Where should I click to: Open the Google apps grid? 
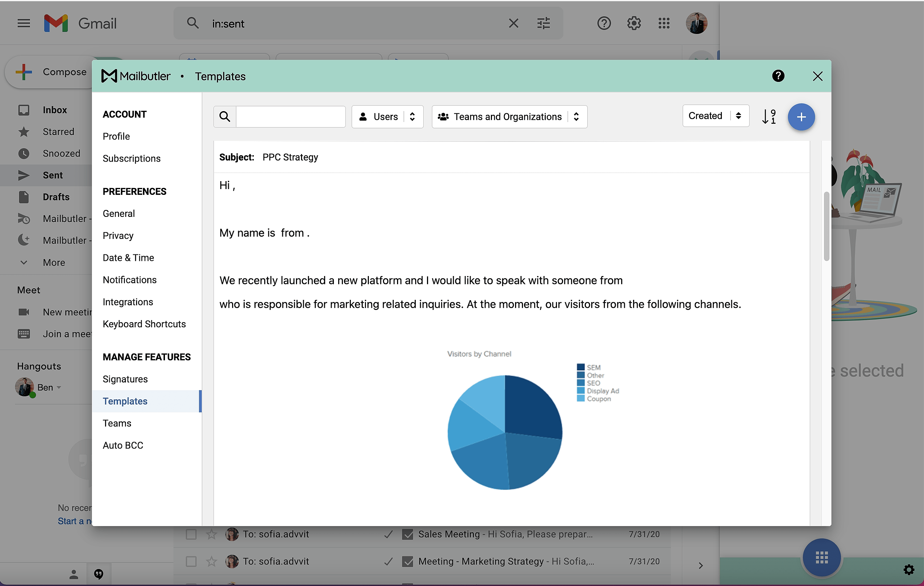point(663,23)
